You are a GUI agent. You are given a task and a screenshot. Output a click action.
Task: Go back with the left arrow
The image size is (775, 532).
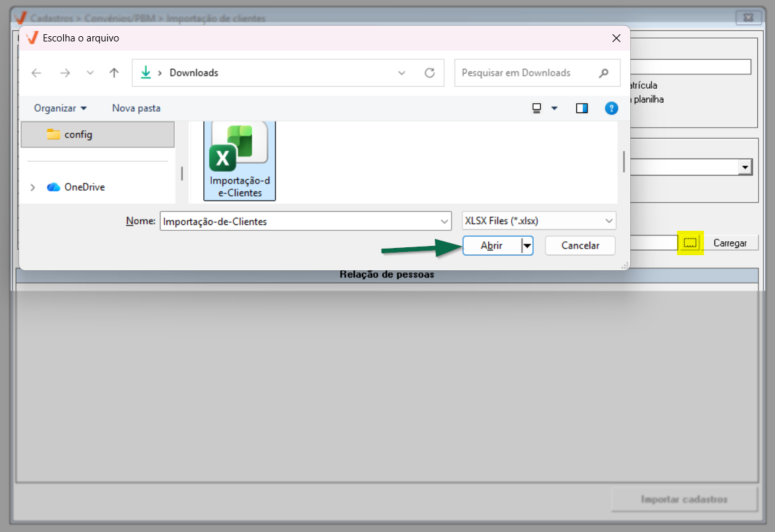(x=36, y=73)
